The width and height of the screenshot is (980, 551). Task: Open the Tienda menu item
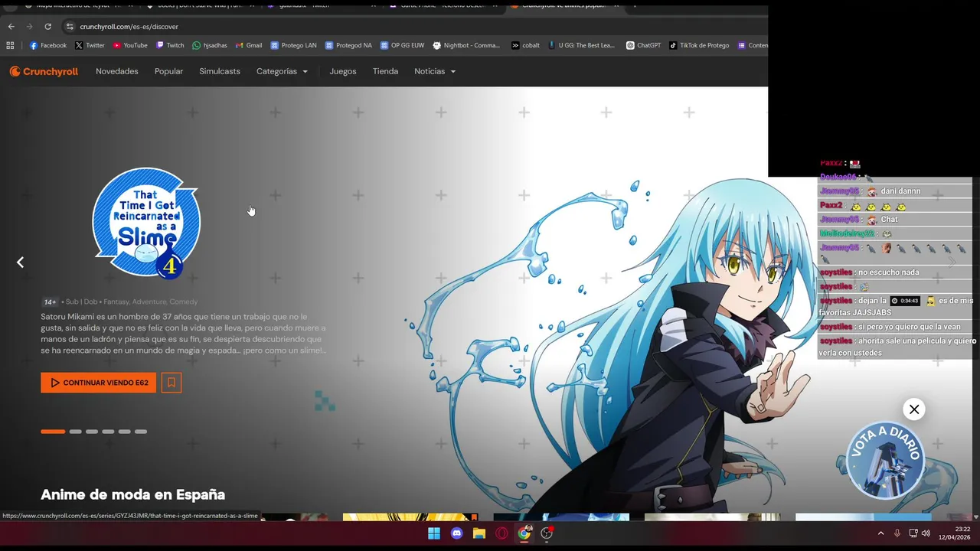tap(385, 71)
